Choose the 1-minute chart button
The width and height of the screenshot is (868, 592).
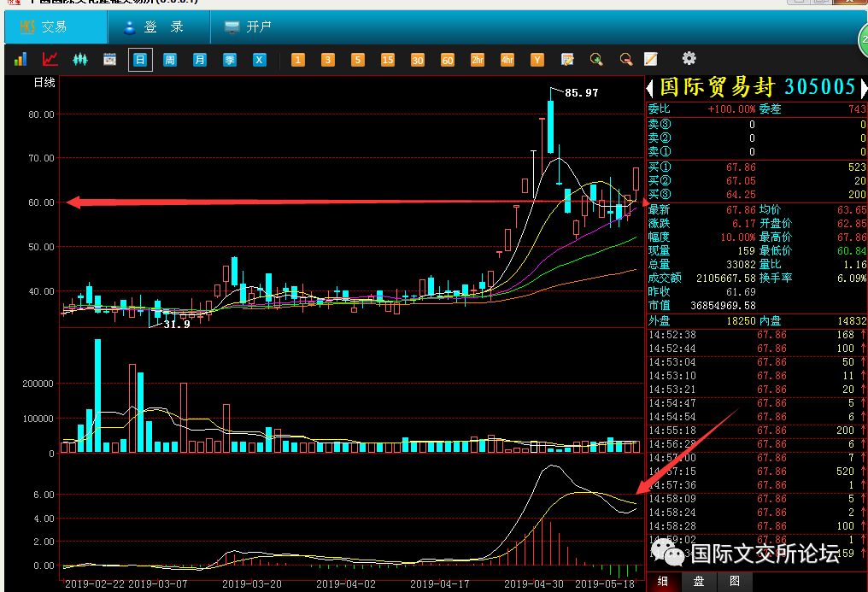(298, 59)
